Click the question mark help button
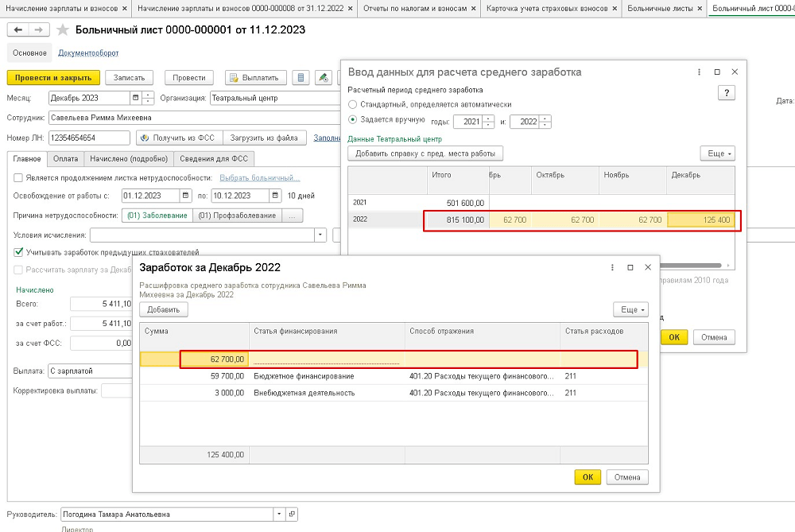Screen dimensions: 795x532 (725, 93)
